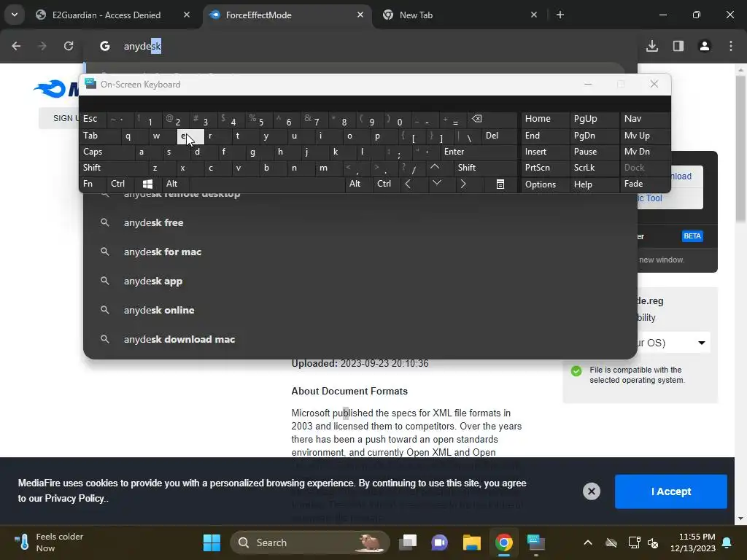Select suggestion 'anydesk app'
The width and height of the screenshot is (747, 560).
360,281
